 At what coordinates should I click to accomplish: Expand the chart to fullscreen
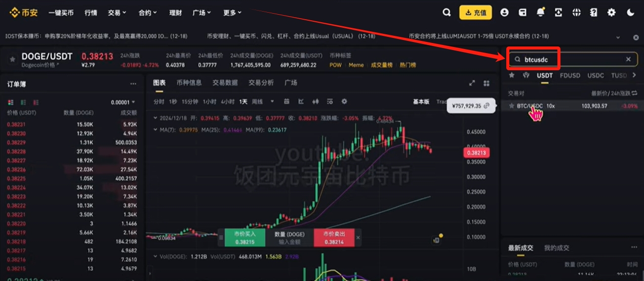pos(472,83)
